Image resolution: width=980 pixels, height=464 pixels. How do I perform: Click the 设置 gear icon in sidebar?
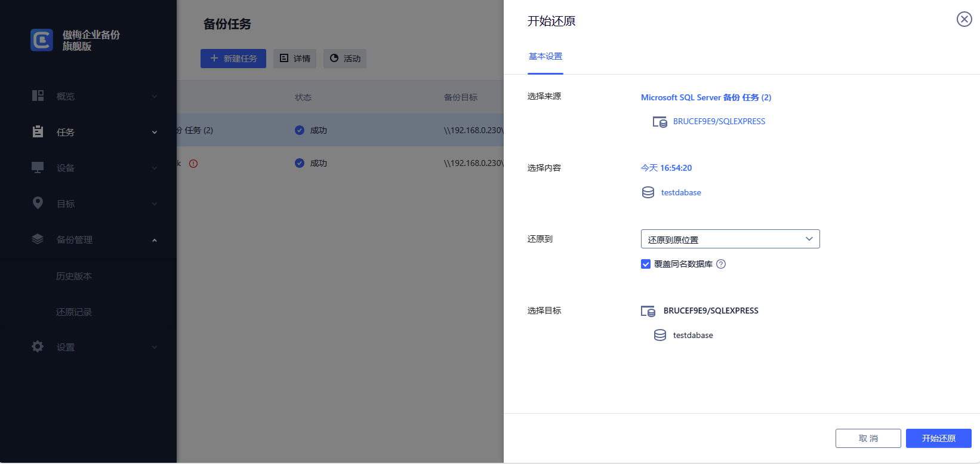(x=38, y=347)
